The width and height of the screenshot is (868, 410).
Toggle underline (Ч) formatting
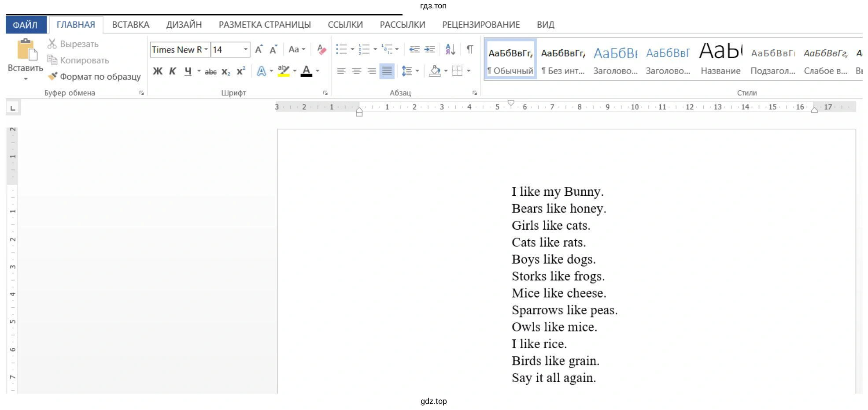188,71
